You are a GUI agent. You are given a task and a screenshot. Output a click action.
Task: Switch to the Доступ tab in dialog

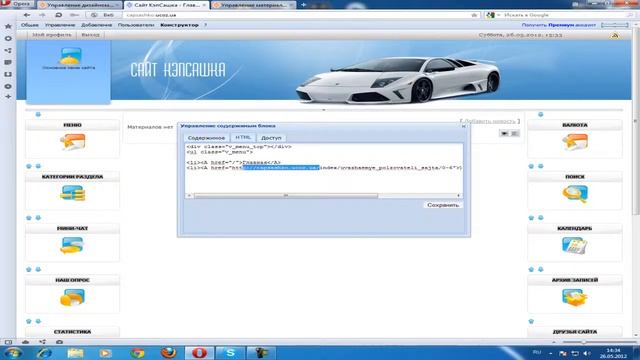pos(271,138)
